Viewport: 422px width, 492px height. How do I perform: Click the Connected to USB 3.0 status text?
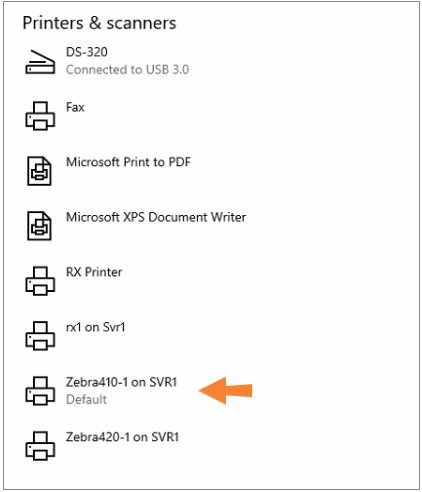[x=127, y=70]
